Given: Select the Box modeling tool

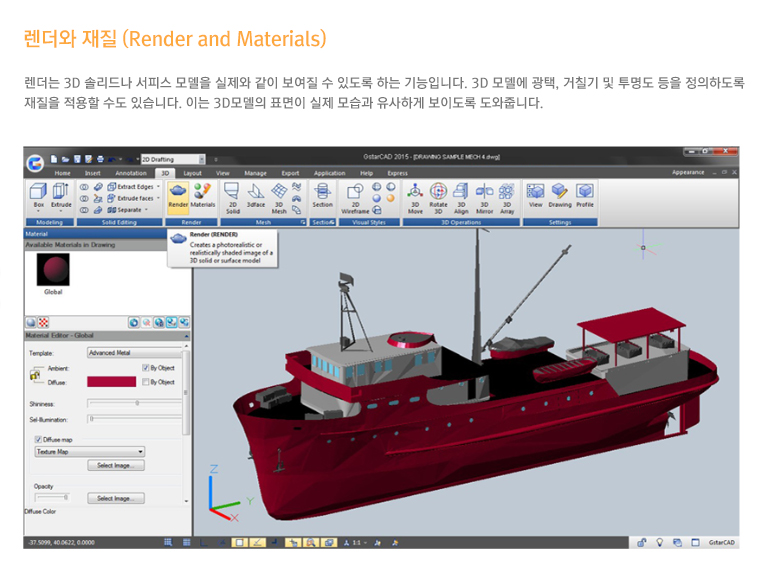Looking at the screenshot, I should [x=38, y=191].
